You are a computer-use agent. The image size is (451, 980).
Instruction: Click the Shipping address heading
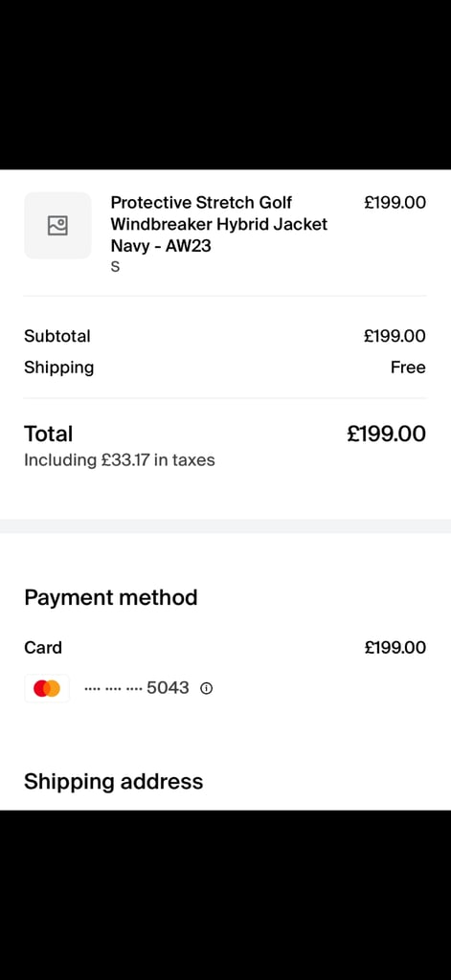pyautogui.click(x=113, y=782)
